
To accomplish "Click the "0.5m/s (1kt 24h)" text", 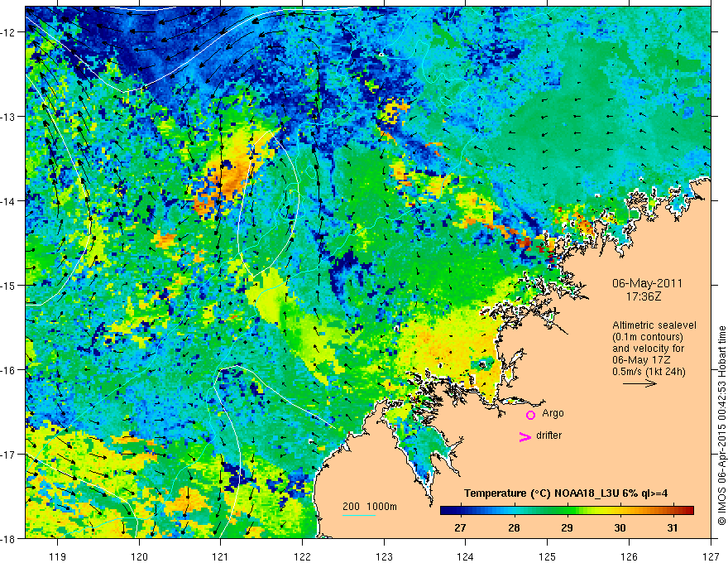I will pyautogui.click(x=649, y=372).
